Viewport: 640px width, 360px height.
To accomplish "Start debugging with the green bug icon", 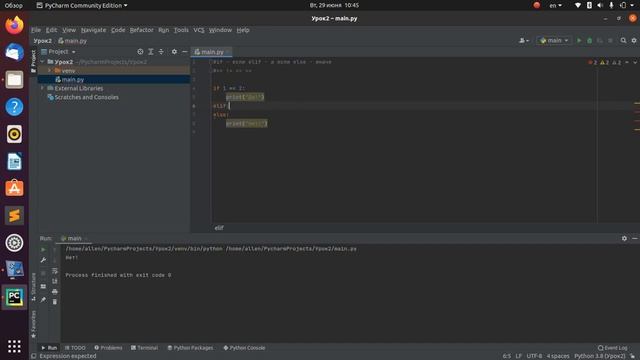I will point(589,40).
